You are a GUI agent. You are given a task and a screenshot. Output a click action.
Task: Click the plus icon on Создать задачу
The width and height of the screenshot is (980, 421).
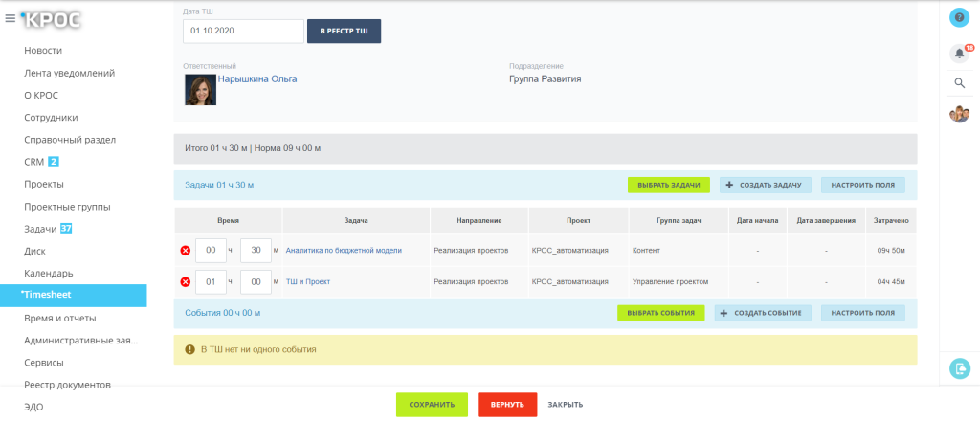(x=728, y=185)
